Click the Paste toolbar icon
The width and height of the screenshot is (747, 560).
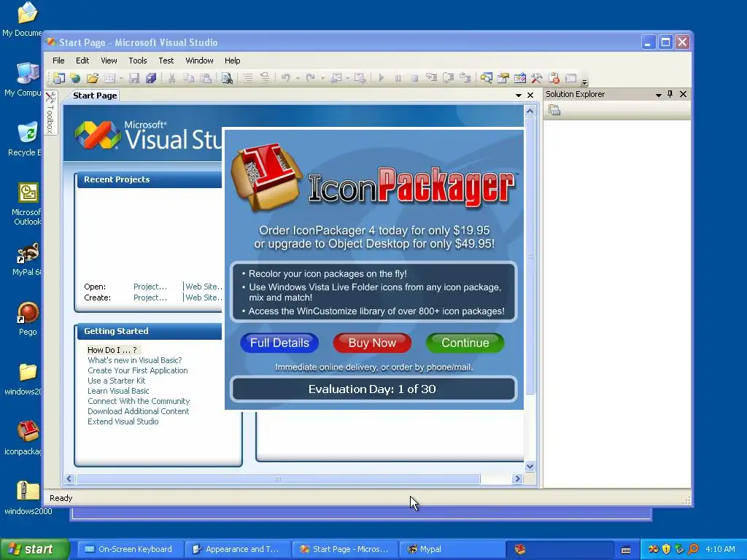coord(206,78)
